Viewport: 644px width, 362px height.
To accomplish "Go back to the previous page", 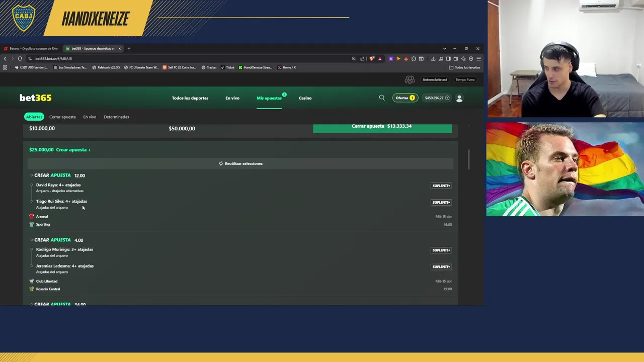I will [x=5, y=58].
